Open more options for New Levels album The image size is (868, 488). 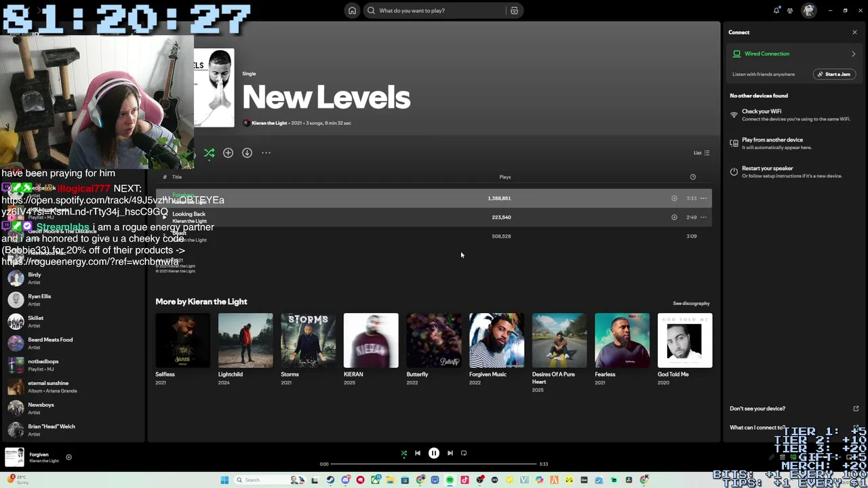[x=266, y=153]
